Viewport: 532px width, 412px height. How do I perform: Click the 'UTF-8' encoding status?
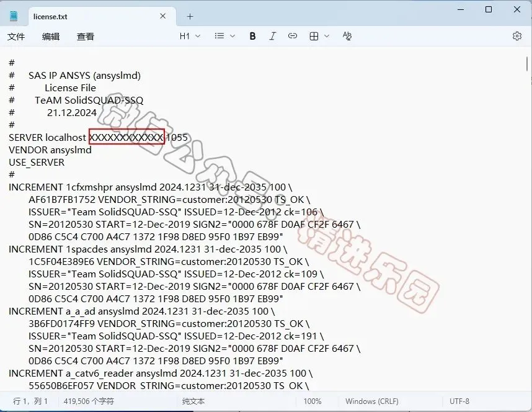click(x=459, y=401)
